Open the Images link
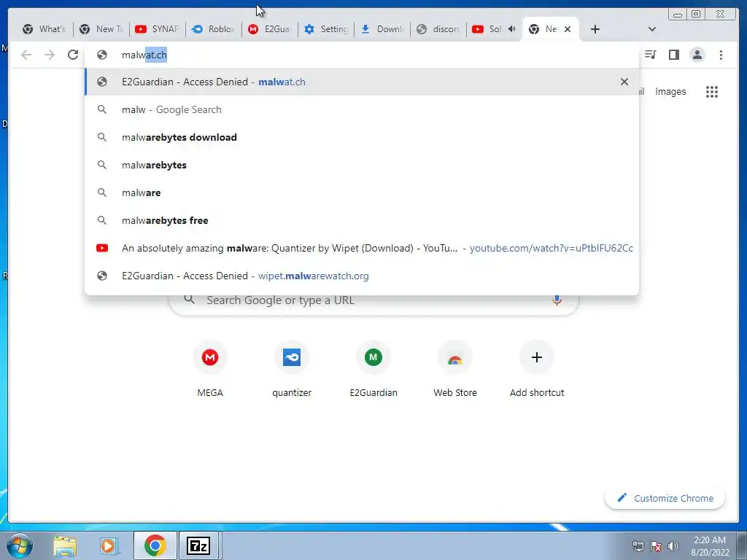This screenshot has width=747, height=560. point(670,91)
